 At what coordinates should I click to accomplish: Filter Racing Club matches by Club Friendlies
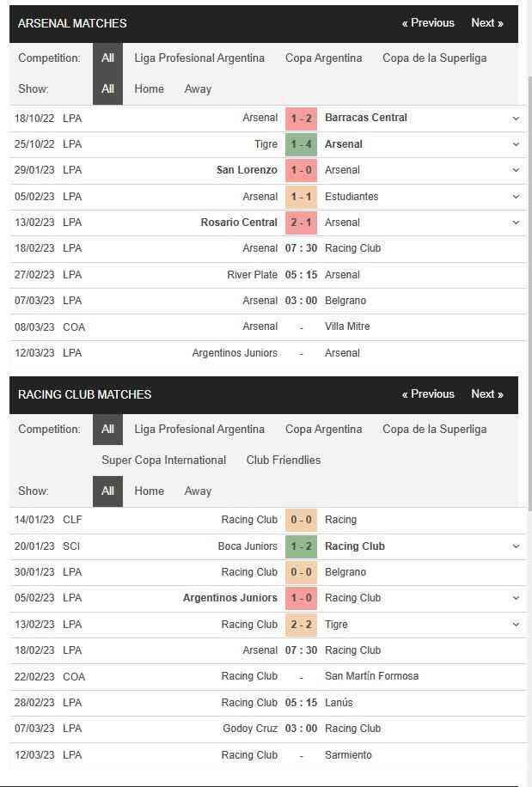point(283,460)
